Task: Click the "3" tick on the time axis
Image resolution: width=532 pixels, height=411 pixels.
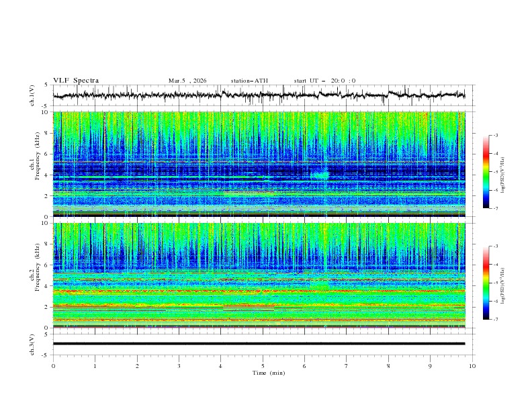Action: click(x=179, y=366)
